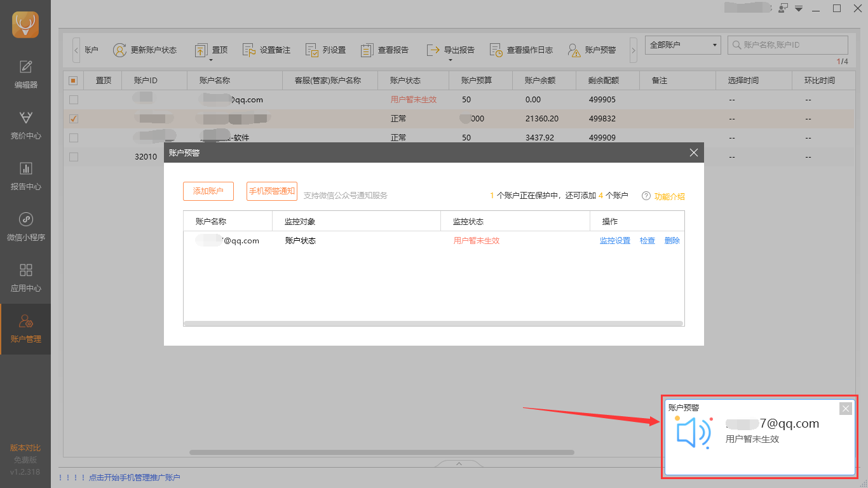Click the main table horizontal scrollbar
Screen dimensions: 868x488
[382, 452]
